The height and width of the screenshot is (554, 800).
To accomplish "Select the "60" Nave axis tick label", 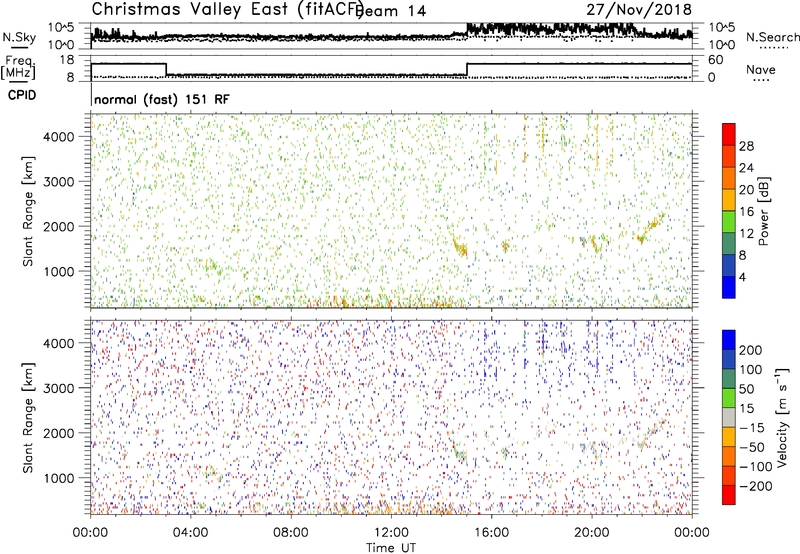I will pos(716,60).
